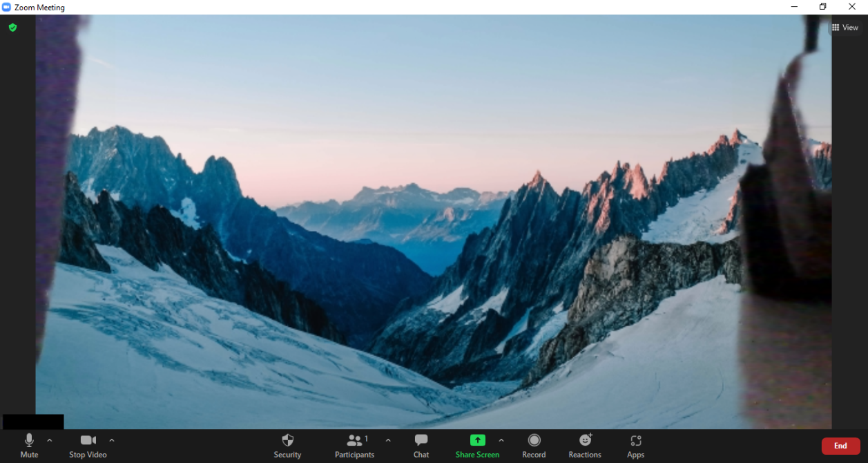Restore down the Zoom Meeting window
Image resolution: width=868 pixels, height=463 pixels.
(823, 7)
